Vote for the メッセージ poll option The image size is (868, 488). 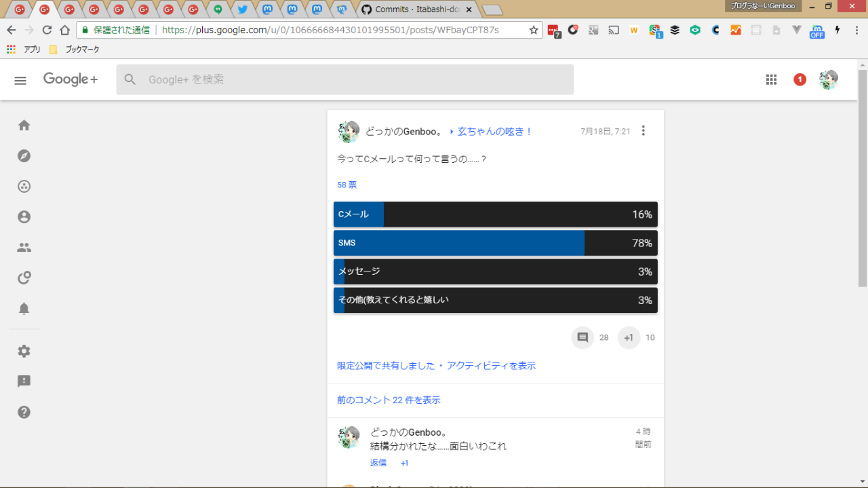click(495, 271)
